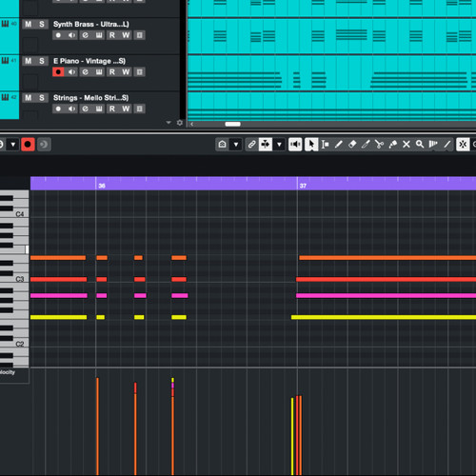
Task: Click the red Record in Editor button
Action: 28,145
